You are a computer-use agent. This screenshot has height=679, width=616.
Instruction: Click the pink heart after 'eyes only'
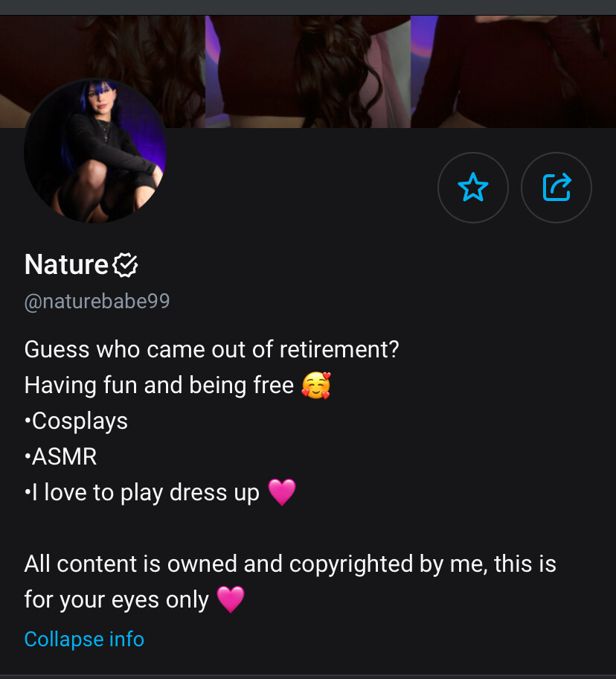click(x=231, y=599)
